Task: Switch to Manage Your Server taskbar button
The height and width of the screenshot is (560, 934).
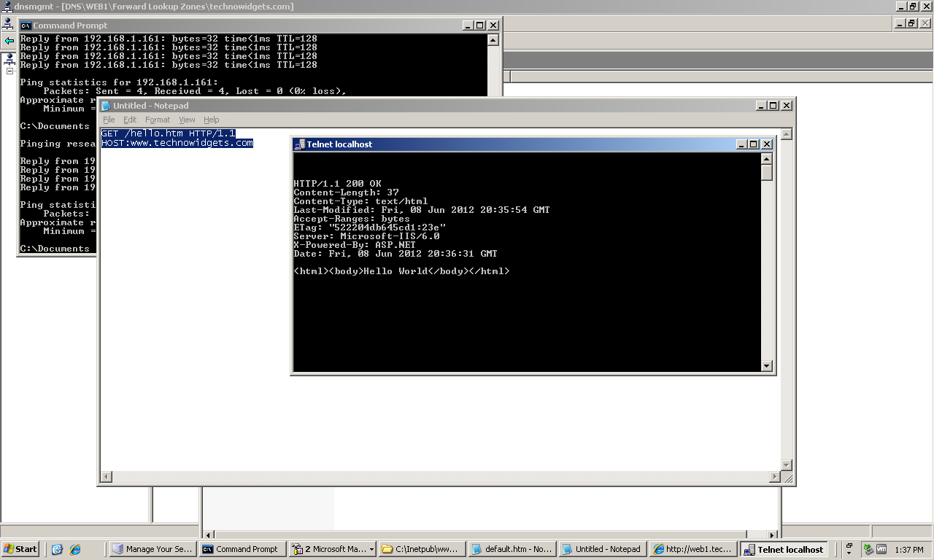Action: click(x=153, y=549)
